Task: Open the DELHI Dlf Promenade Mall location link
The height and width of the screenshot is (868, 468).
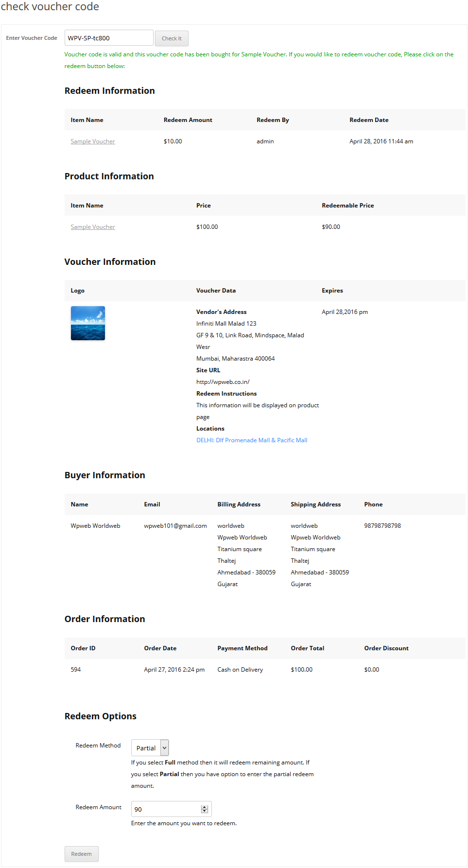Action: coord(251,440)
